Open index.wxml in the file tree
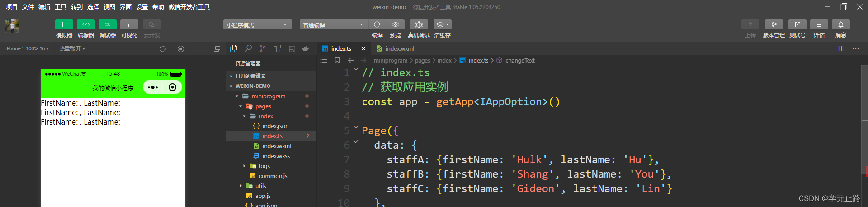The height and width of the screenshot is (207, 868). (x=271, y=146)
